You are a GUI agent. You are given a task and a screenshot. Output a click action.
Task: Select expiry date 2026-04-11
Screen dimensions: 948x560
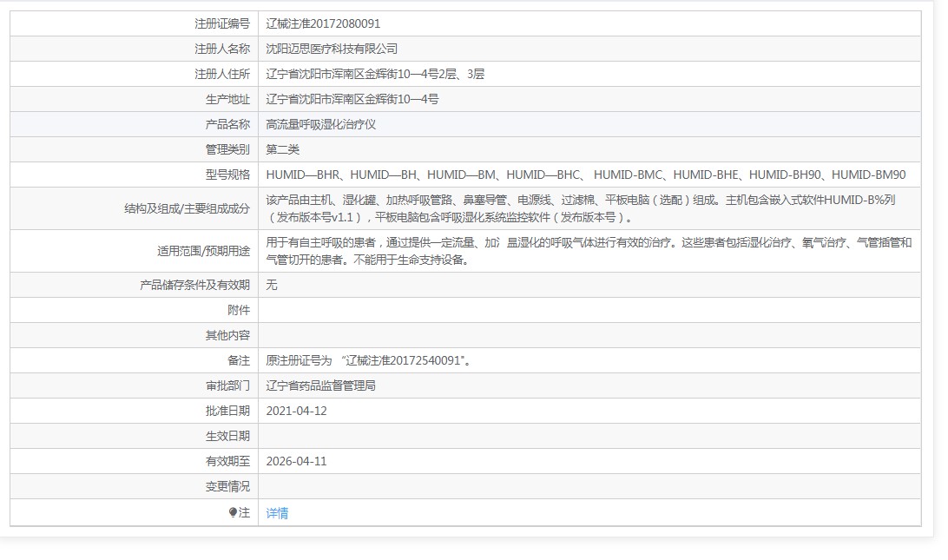click(296, 461)
